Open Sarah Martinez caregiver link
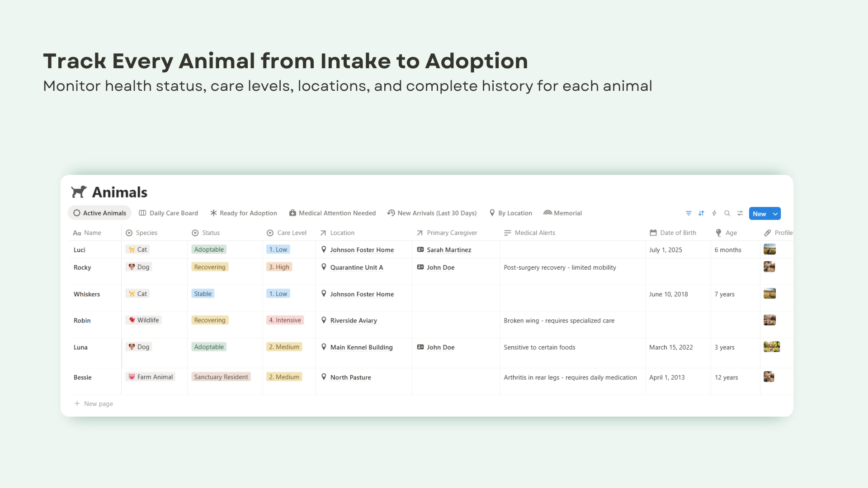Screen dimensions: 868x488 448,250
